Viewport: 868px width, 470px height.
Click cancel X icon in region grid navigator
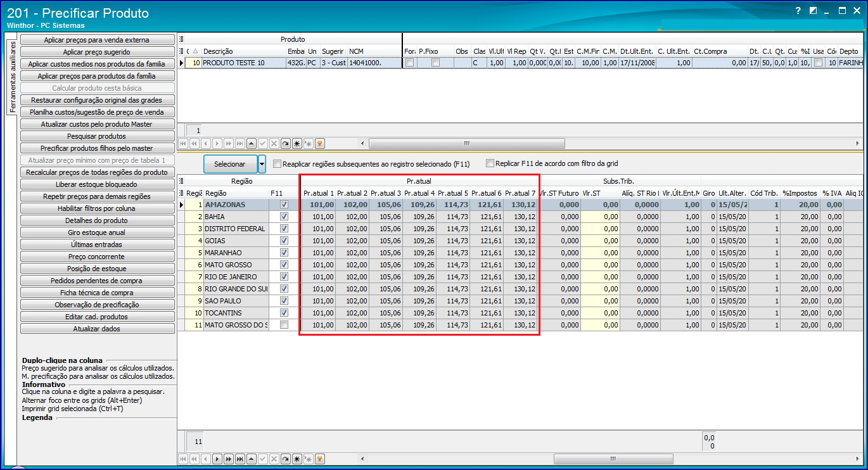274,459
